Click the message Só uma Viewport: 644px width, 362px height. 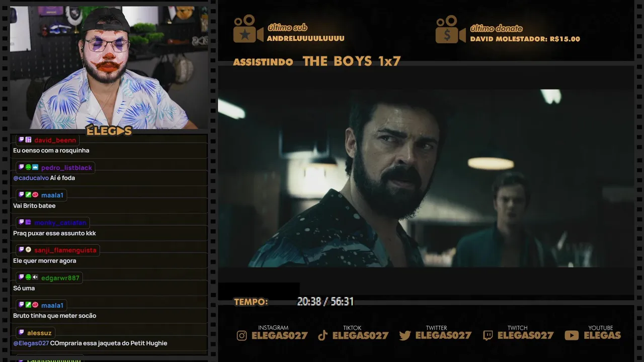[x=24, y=288]
